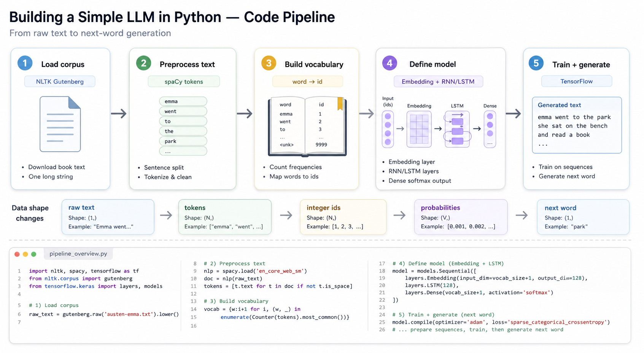Click 'From raw text to next-word generation' subtitle
644x353 pixels.
(x=90, y=33)
